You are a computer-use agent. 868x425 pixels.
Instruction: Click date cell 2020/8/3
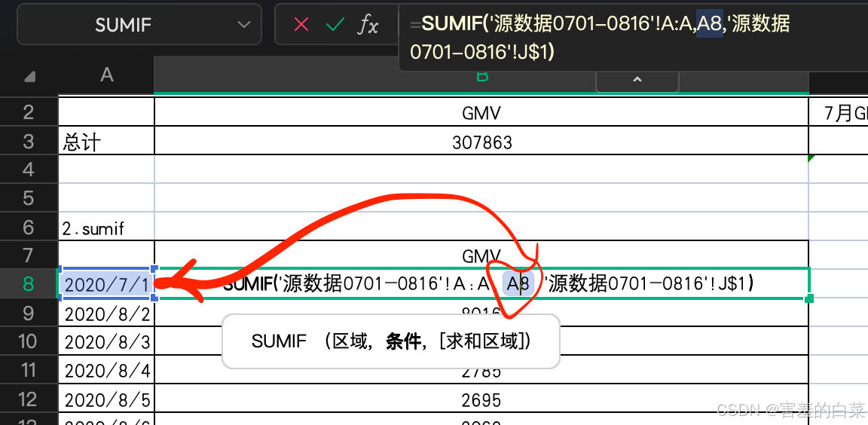coord(106,342)
